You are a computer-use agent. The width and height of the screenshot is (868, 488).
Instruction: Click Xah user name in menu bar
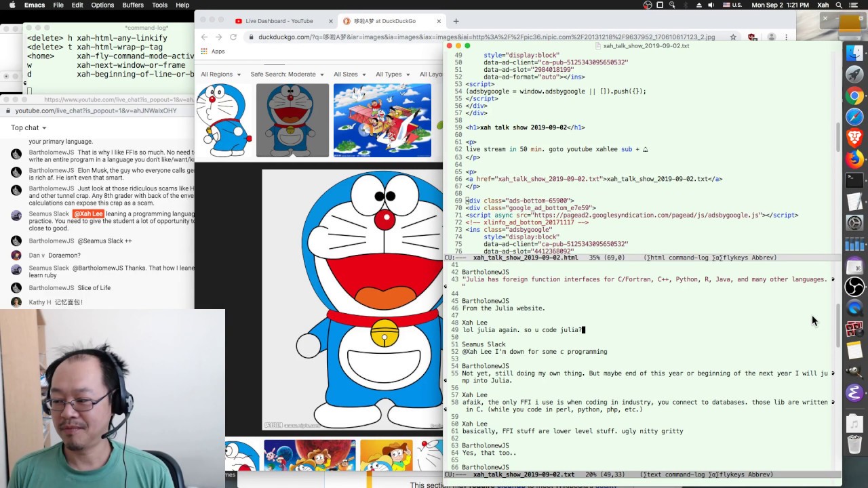tap(823, 5)
